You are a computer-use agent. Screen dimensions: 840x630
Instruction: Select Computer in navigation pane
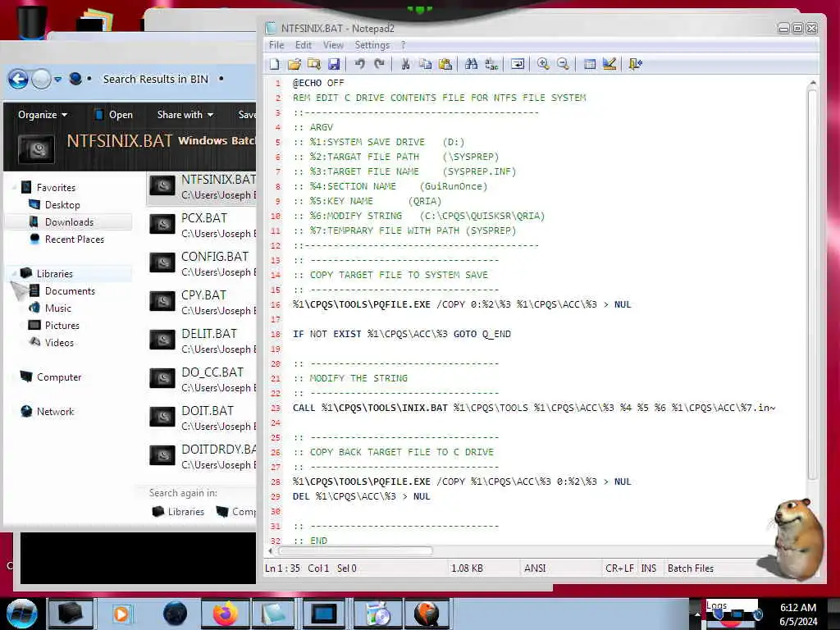59,377
